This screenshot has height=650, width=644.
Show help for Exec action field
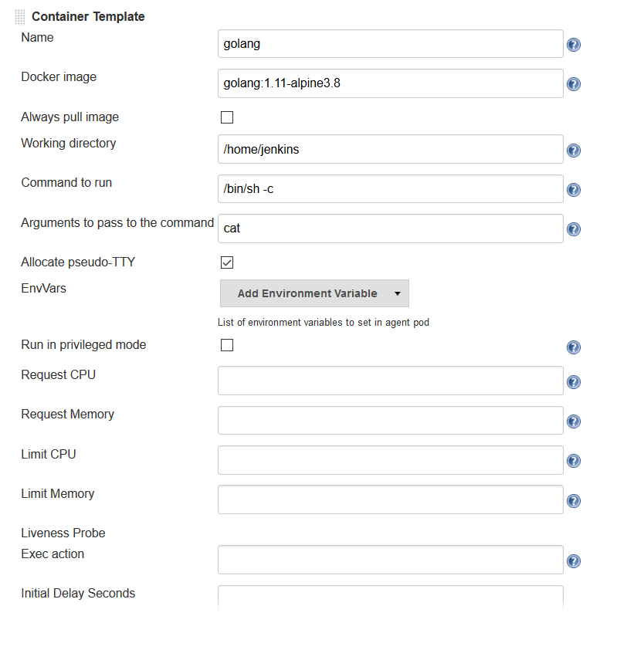(x=574, y=561)
